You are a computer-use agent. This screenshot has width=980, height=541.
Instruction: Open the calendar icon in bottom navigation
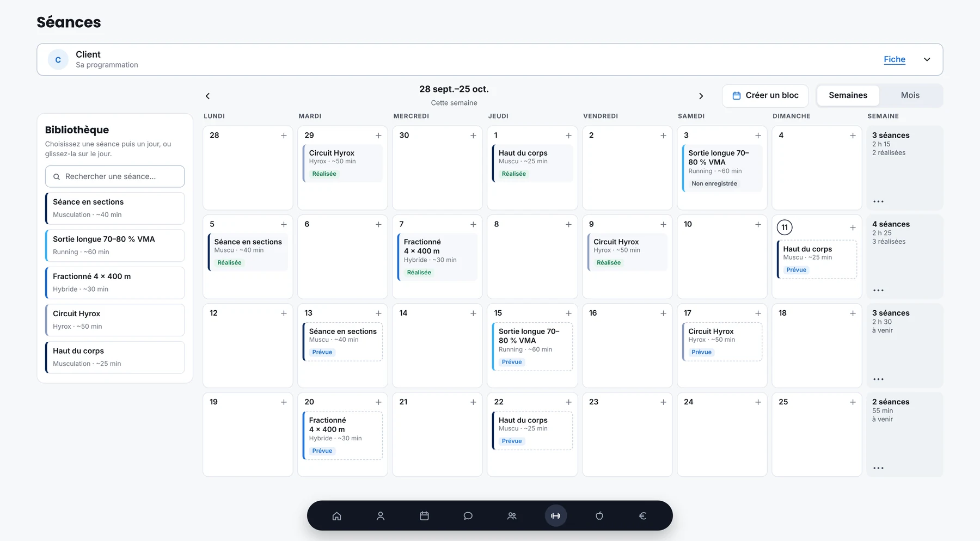coord(424,516)
